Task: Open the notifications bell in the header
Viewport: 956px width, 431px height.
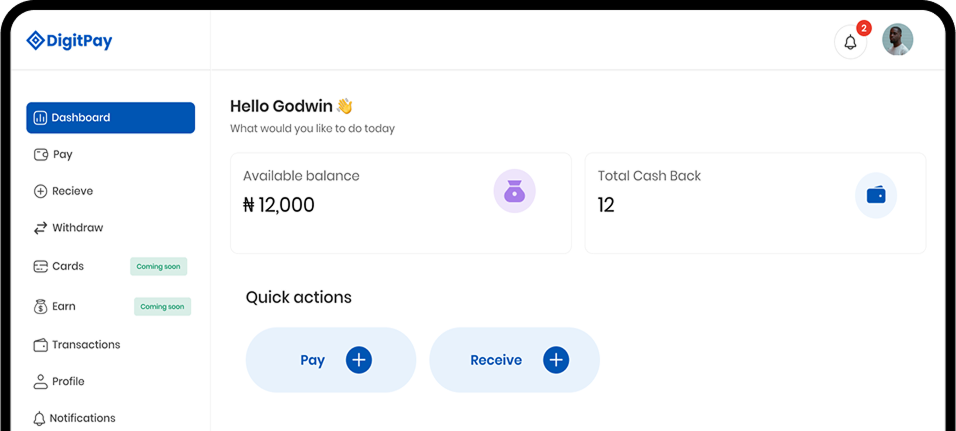Action: tap(850, 42)
